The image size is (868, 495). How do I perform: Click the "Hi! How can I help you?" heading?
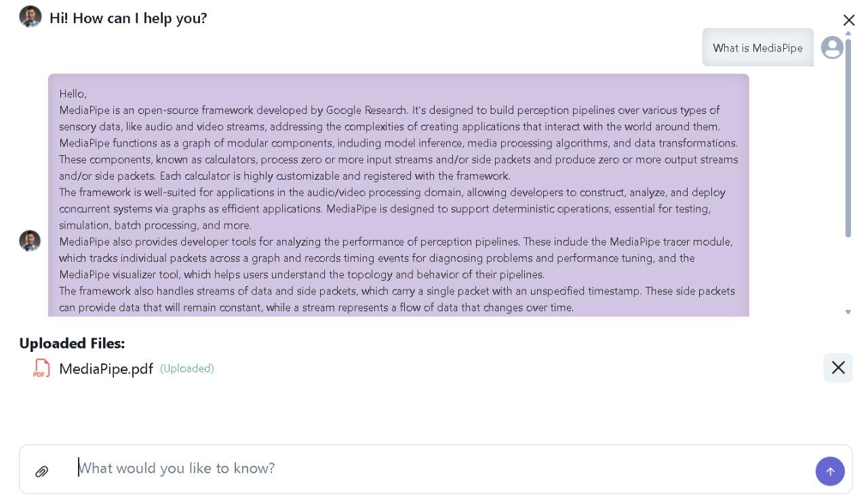pos(128,18)
